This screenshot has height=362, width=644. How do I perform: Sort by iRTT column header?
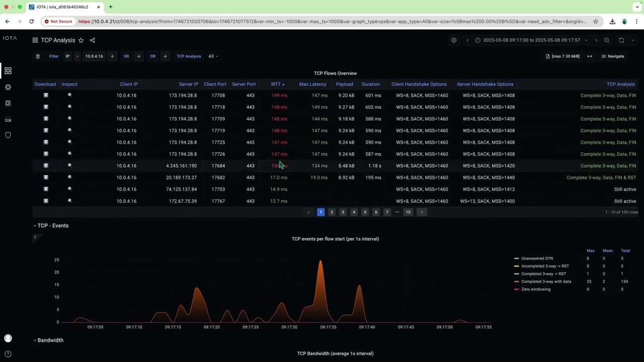click(x=278, y=84)
